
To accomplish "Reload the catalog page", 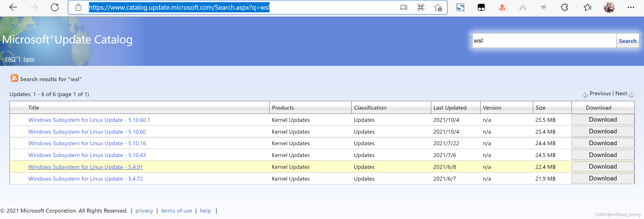I will [x=55, y=7].
